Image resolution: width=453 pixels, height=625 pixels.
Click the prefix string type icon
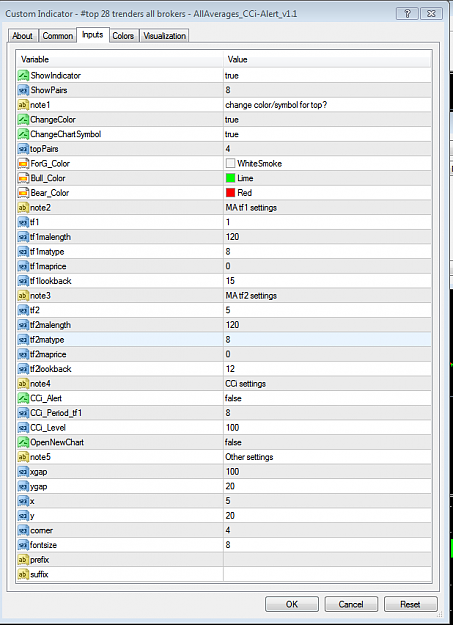(x=23, y=560)
